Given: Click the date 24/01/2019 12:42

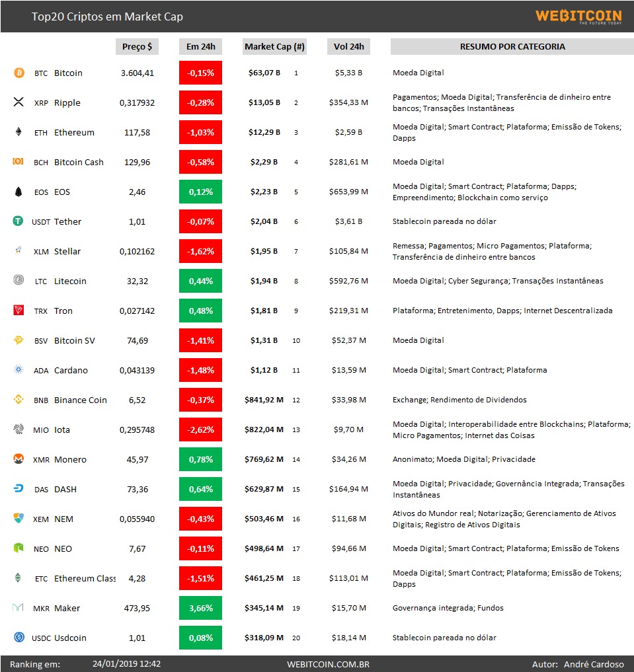Looking at the screenshot, I should pos(126,664).
